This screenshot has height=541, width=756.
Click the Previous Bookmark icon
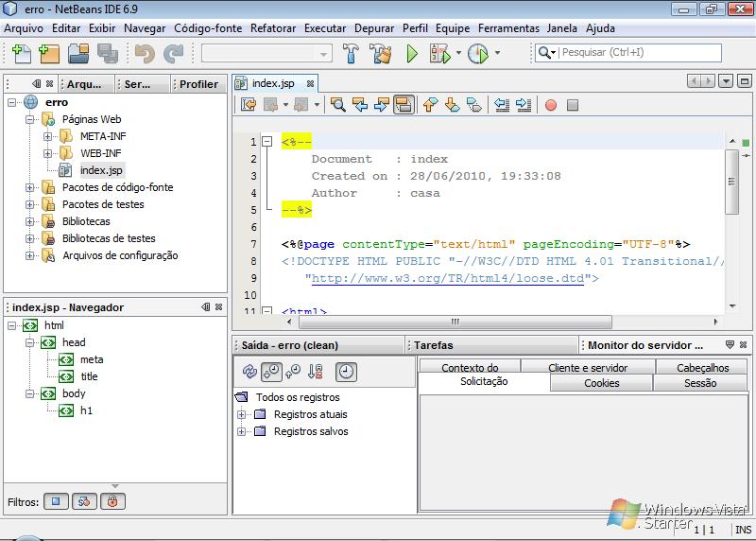(430, 105)
